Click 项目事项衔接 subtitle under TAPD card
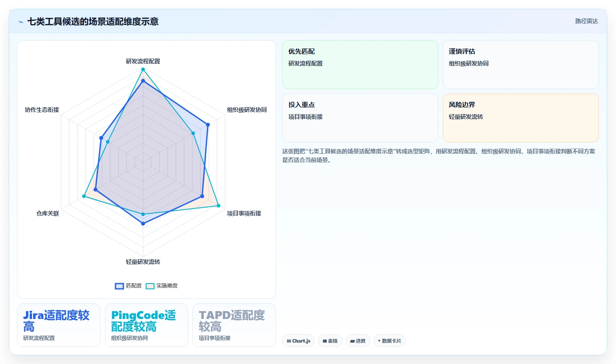616x364 pixels. (214, 338)
